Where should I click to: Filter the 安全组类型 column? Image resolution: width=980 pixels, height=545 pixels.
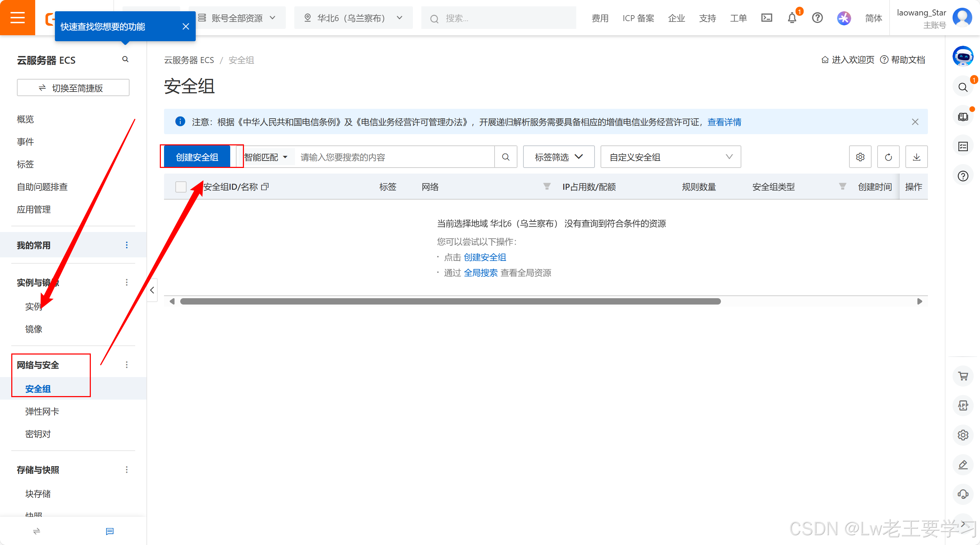(842, 186)
